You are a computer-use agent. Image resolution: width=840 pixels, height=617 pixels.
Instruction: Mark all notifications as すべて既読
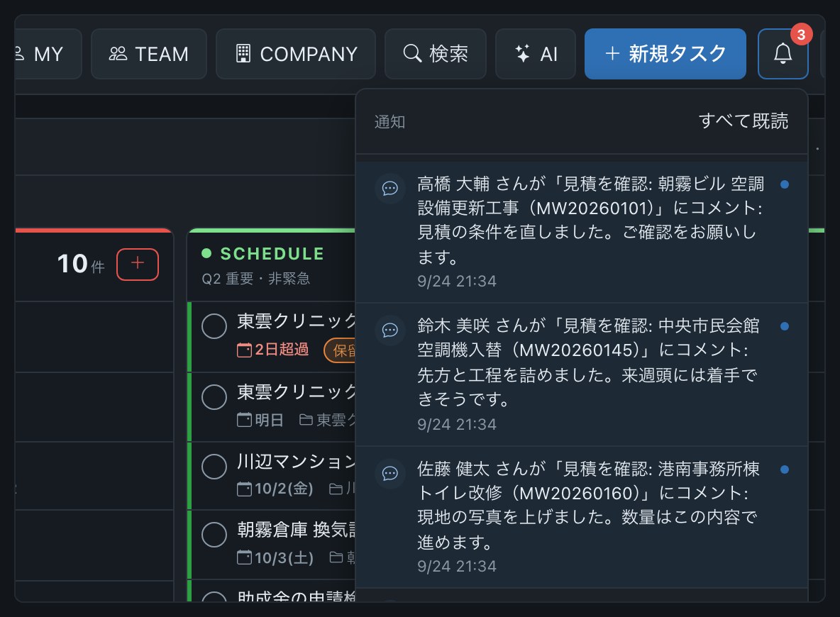(743, 121)
